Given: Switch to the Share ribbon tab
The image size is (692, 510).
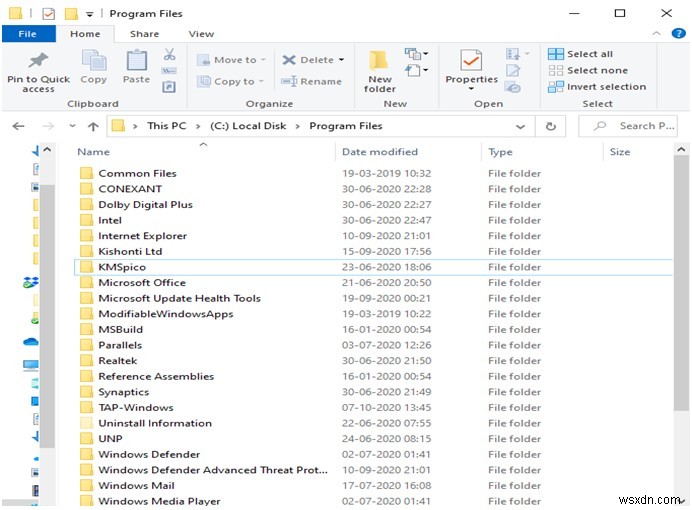Looking at the screenshot, I should click(144, 34).
